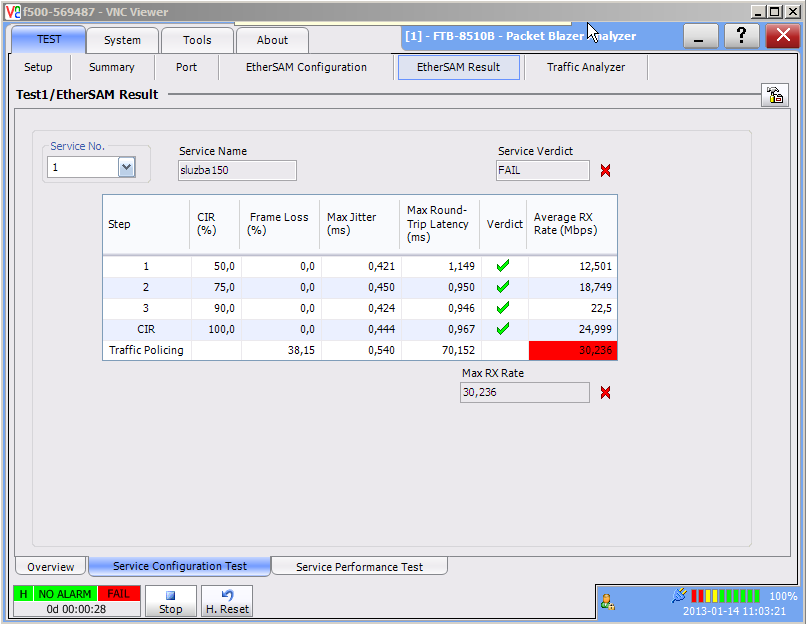Click the Frame Loss (%) column header
This screenshot has height=624, width=806.
[x=280, y=224]
